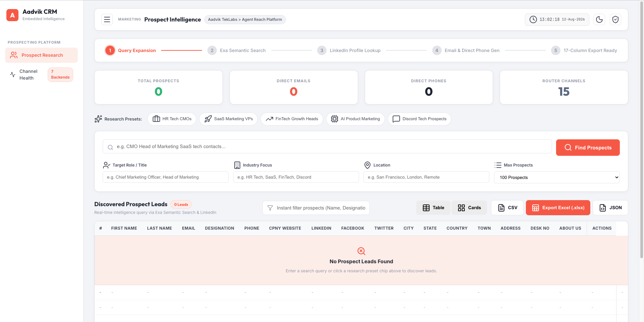
Task: Click the LINKEDIN column header
Action: point(321,228)
